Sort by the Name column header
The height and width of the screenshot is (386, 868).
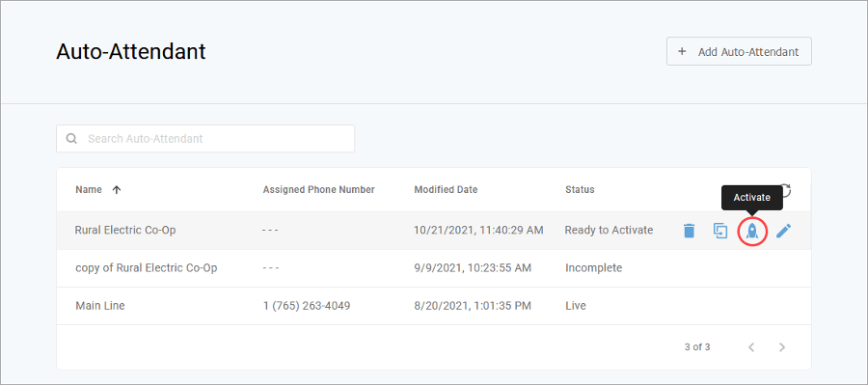[x=89, y=190]
